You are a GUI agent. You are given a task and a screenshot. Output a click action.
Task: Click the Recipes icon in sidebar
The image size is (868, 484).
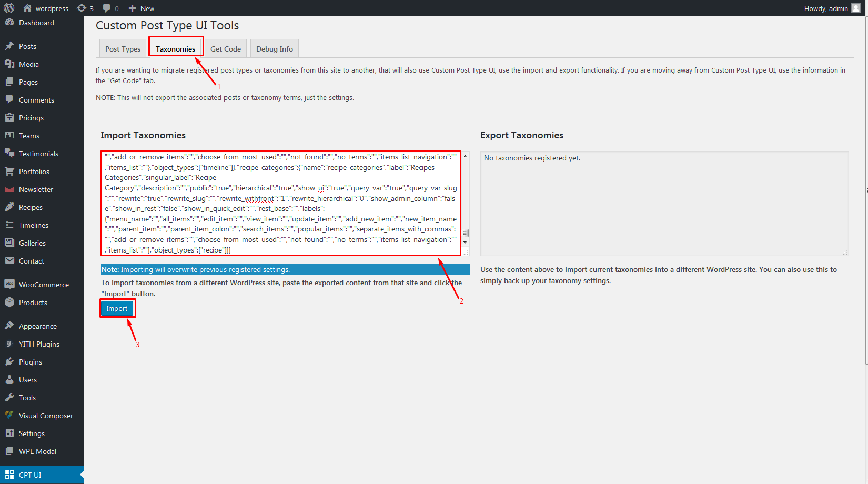[9, 207]
